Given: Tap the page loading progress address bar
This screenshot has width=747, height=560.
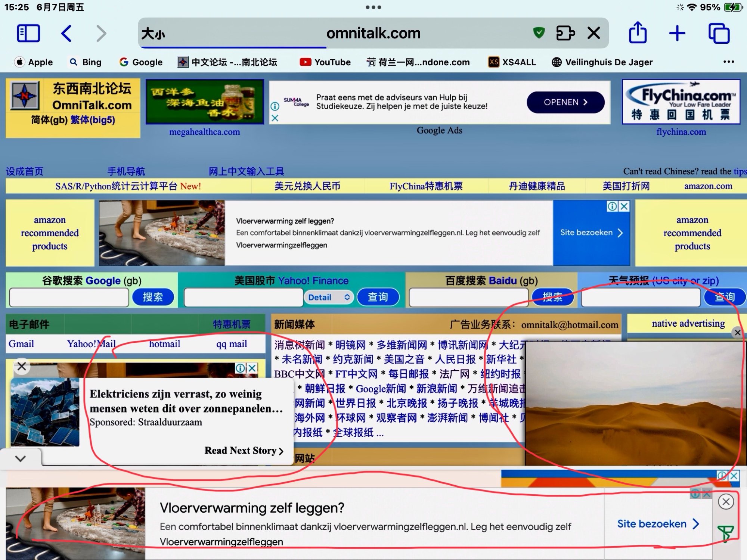Looking at the screenshot, I should click(x=373, y=34).
